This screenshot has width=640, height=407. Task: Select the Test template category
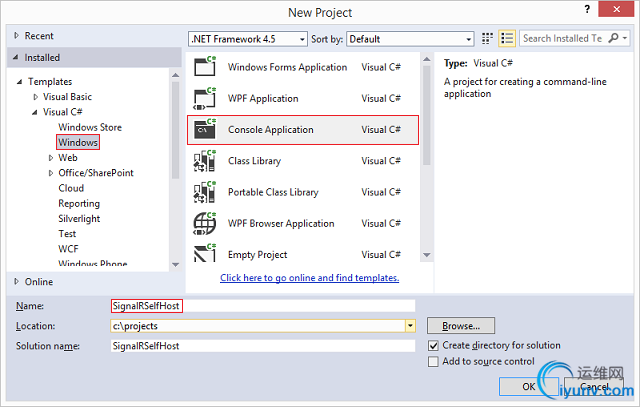[67, 234]
